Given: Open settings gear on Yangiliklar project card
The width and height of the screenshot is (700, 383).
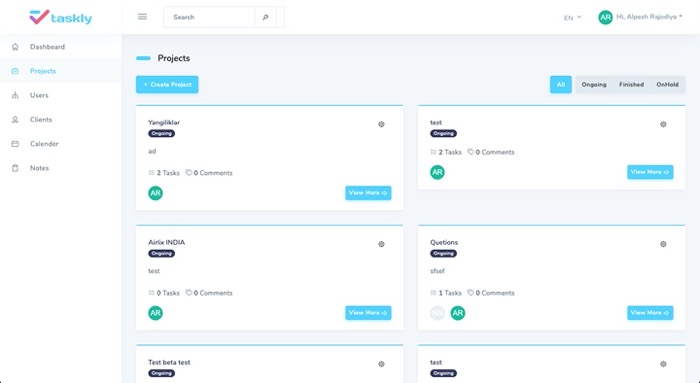Looking at the screenshot, I should click(381, 125).
